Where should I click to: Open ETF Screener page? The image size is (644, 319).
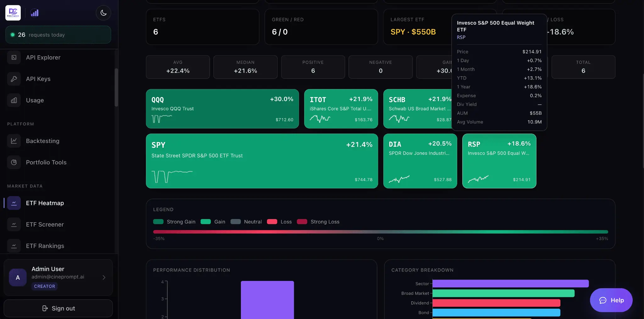click(x=45, y=224)
